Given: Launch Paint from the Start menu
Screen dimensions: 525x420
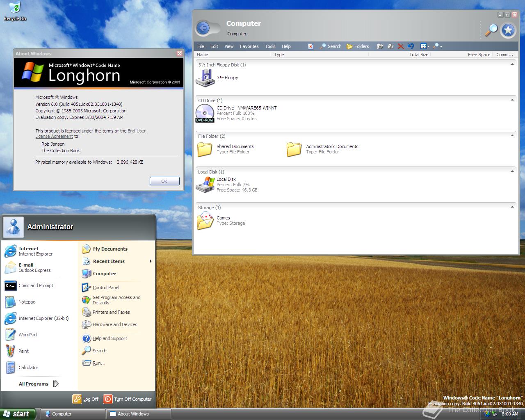Looking at the screenshot, I should [x=39, y=351].
